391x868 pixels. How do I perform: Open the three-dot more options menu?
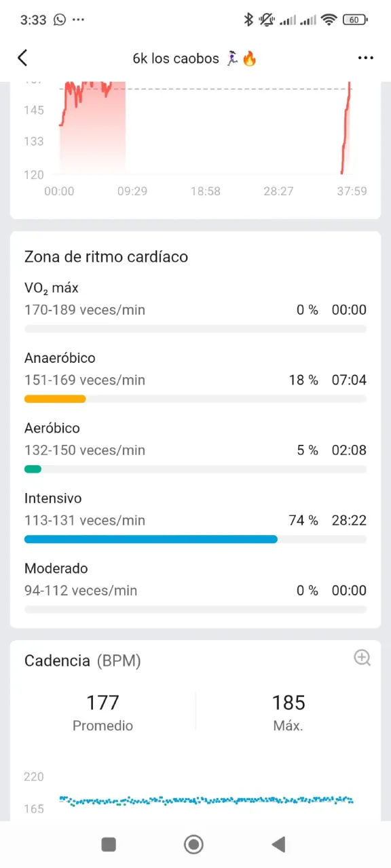[x=366, y=58]
